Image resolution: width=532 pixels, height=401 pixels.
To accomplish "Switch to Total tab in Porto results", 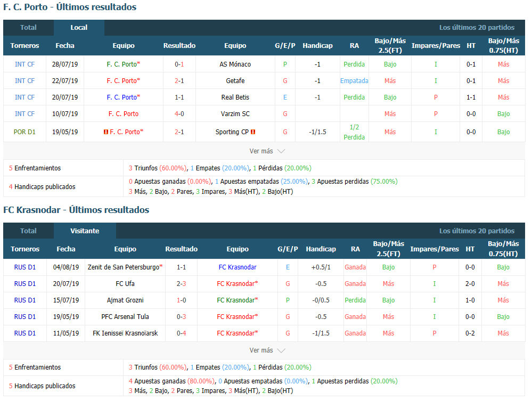I will tap(28, 28).
